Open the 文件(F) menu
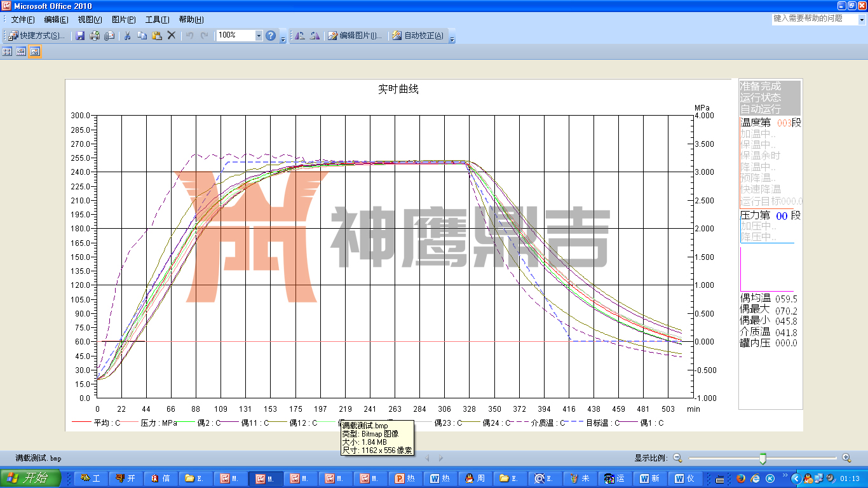This screenshot has width=868, height=488. pyautogui.click(x=23, y=20)
